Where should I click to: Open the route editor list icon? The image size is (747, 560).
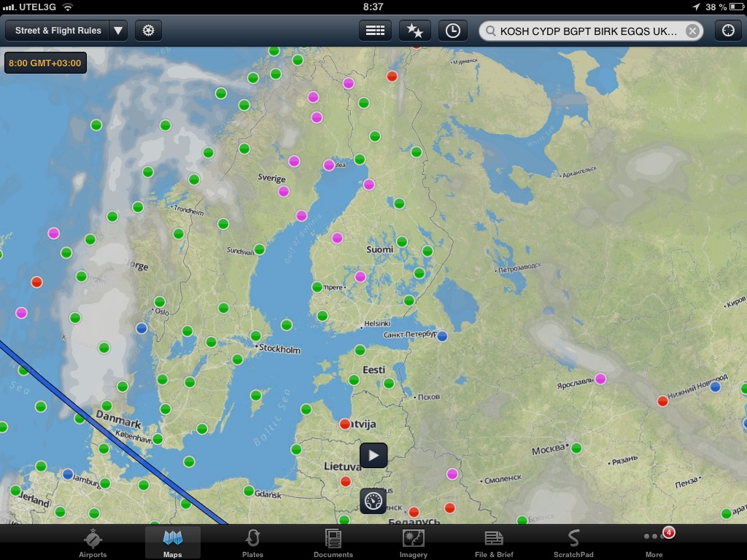375,31
